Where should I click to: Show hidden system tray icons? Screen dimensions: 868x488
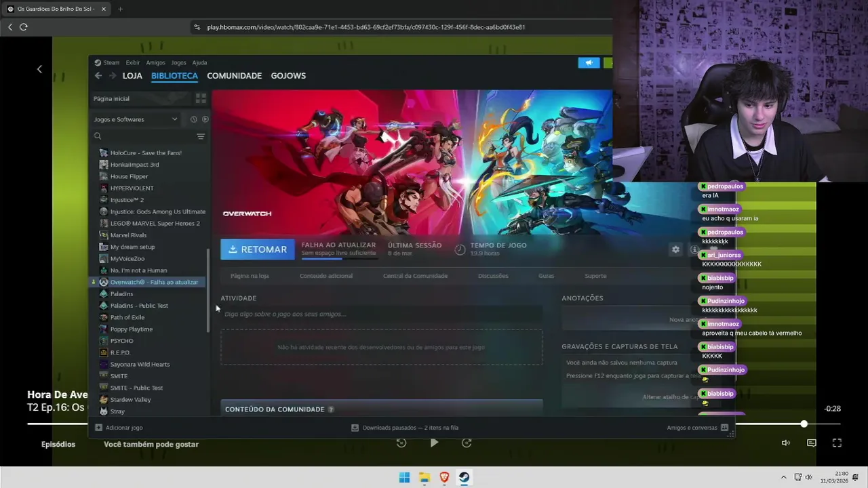783,477
